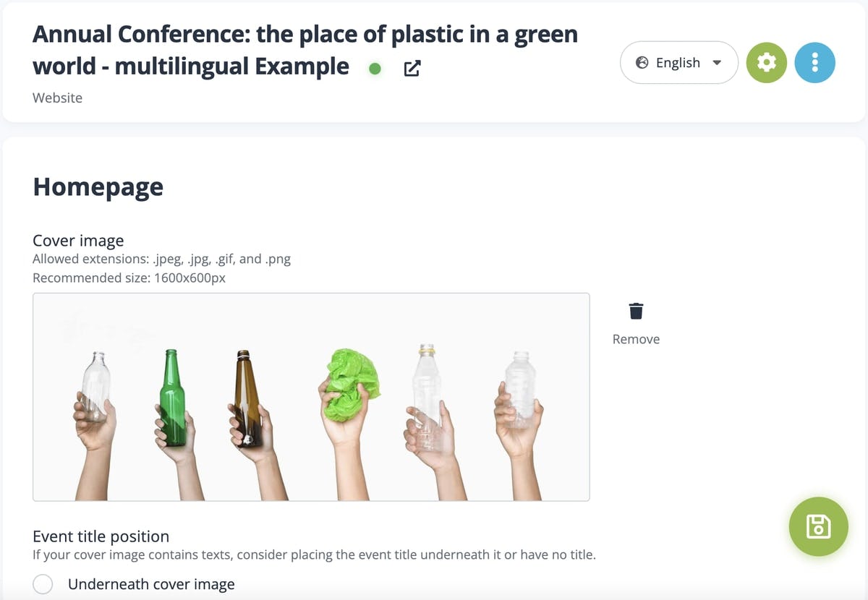Click the cover image preview area
Screen dimensions: 868x600
pos(311,396)
